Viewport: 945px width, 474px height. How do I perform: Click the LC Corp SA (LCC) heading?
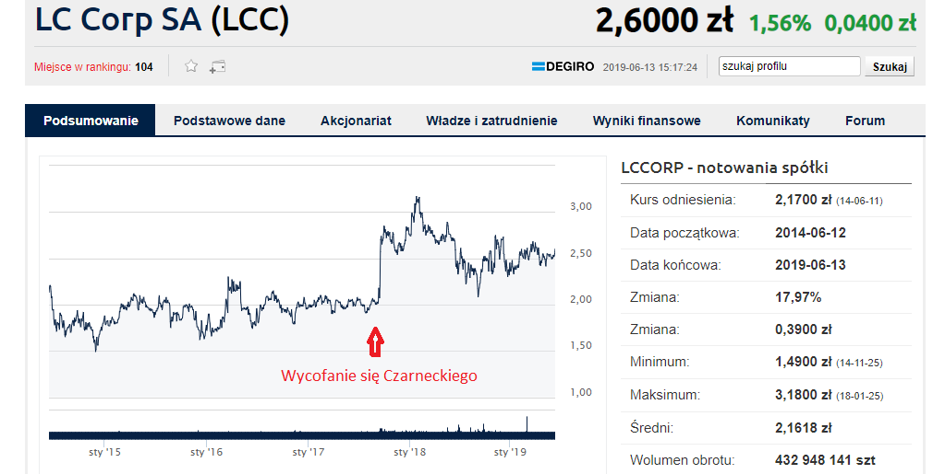(162, 19)
